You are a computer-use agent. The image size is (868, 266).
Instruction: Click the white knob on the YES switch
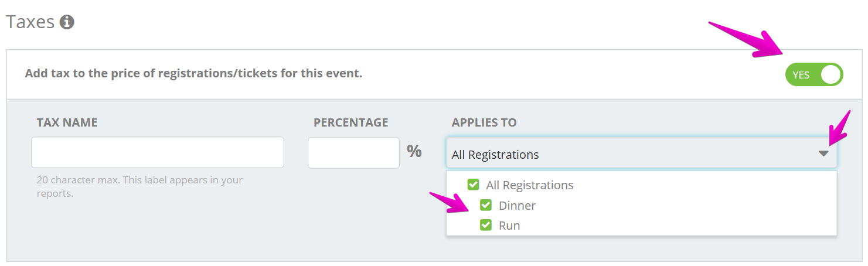(830, 74)
